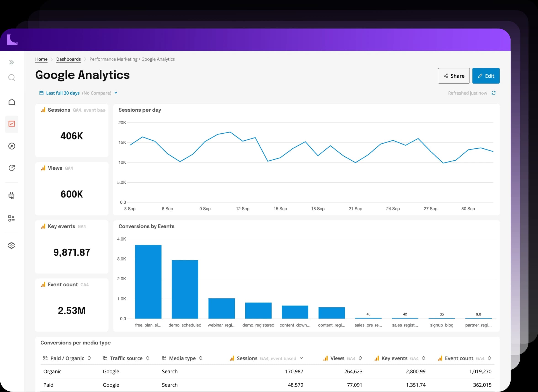Open connectors plug icon in sidebar

click(11, 195)
